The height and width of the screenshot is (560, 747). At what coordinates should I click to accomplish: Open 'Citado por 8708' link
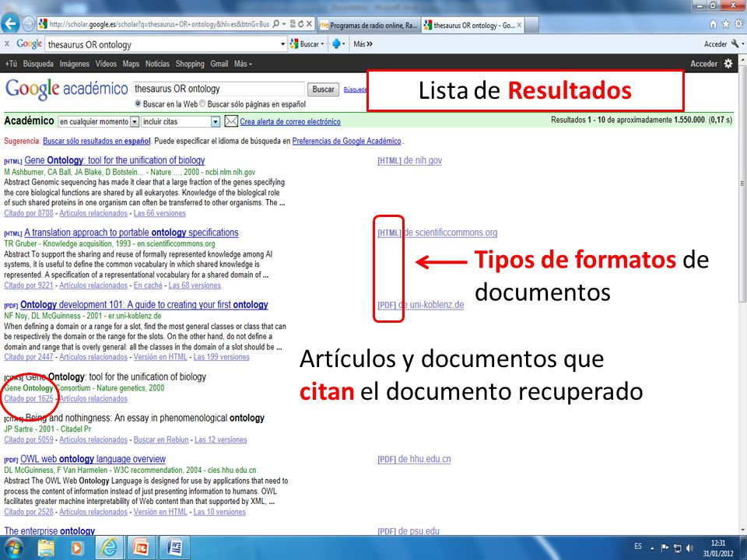pos(29,213)
